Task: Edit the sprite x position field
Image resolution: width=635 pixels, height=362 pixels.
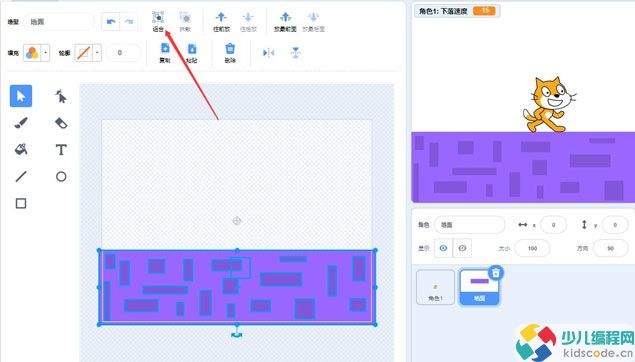Action: [x=553, y=225]
